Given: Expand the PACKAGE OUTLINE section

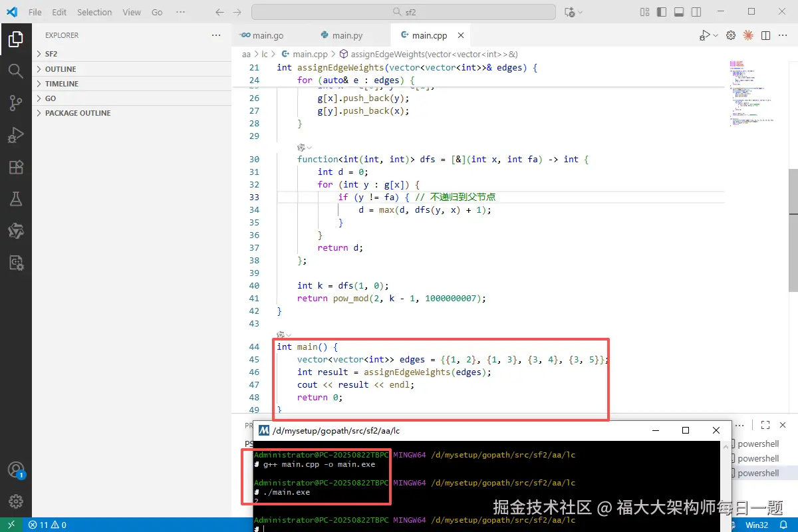Looking at the screenshot, I should click(x=132, y=113).
